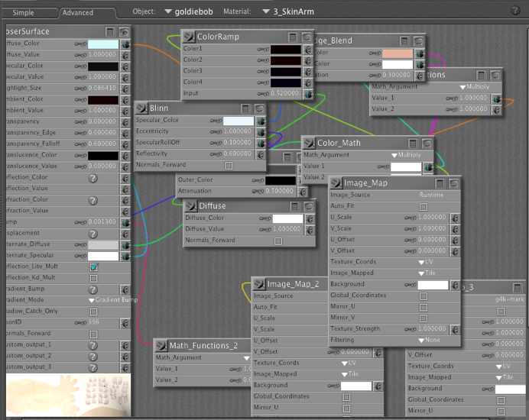
Task: Open the Diffuse_Color swatch in PoserSurface
Action: pos(102,44)
